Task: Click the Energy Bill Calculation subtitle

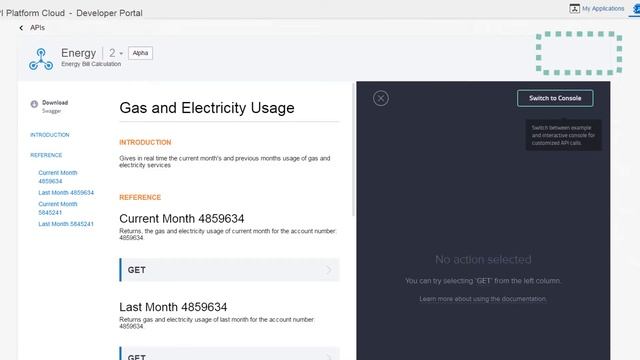Action: click(x=91, y=64)
